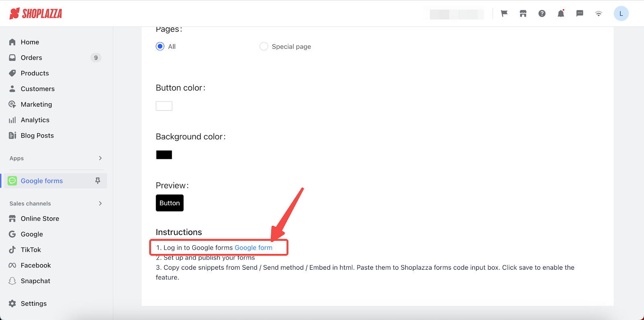The height and width of the screenshot is (320, 644).
Task: Click the Shoplazza logo
Action: pyautogui.click(x=36, y=14)
